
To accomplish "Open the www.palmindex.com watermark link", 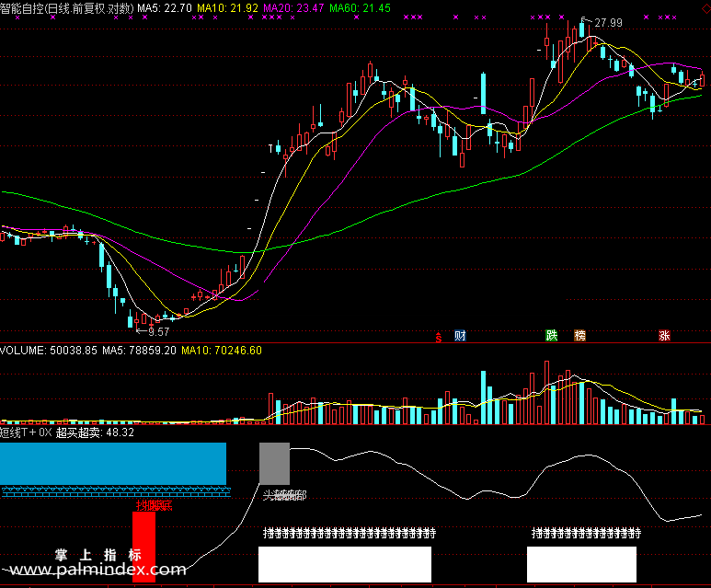I will 97,570.
